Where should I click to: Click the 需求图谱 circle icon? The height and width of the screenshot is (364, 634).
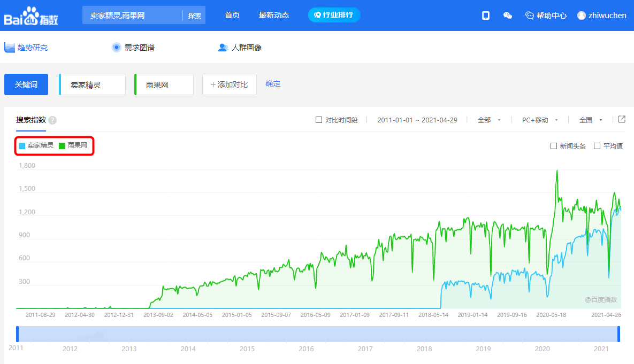(116, 48)
